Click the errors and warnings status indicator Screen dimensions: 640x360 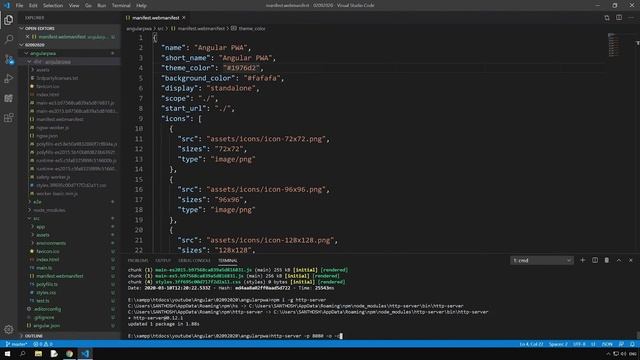pos(43,344)
